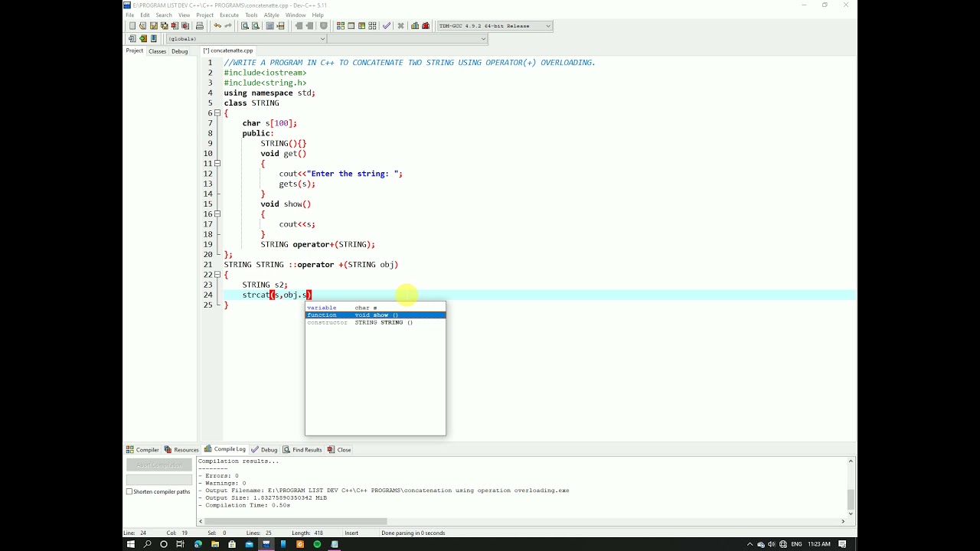Save the current file via toolbar icon

click(153, 25)
